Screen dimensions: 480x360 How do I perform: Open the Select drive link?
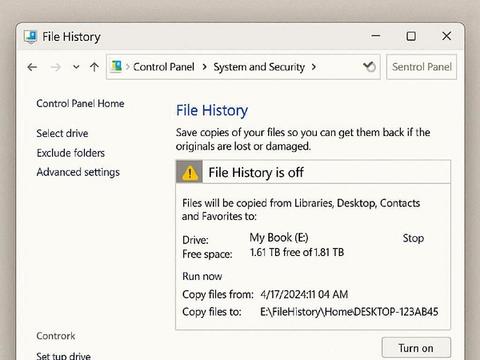pos(62,133)
